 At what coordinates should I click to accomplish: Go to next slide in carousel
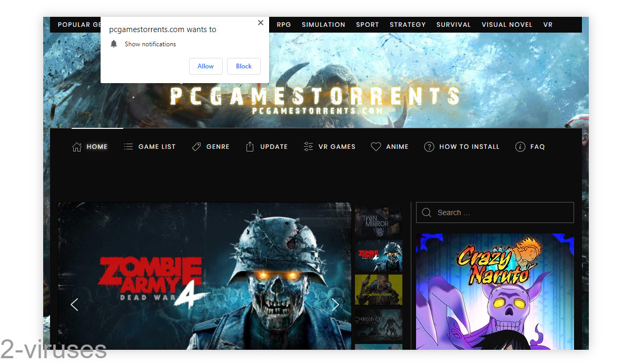coord(335,304)
